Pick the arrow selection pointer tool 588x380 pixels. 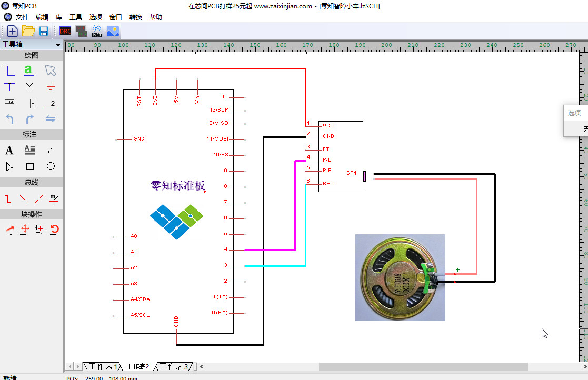coord(50,70)
